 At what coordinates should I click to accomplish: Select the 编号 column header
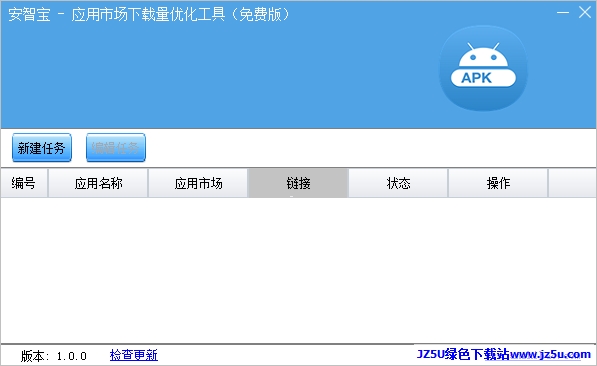[24, 183]
